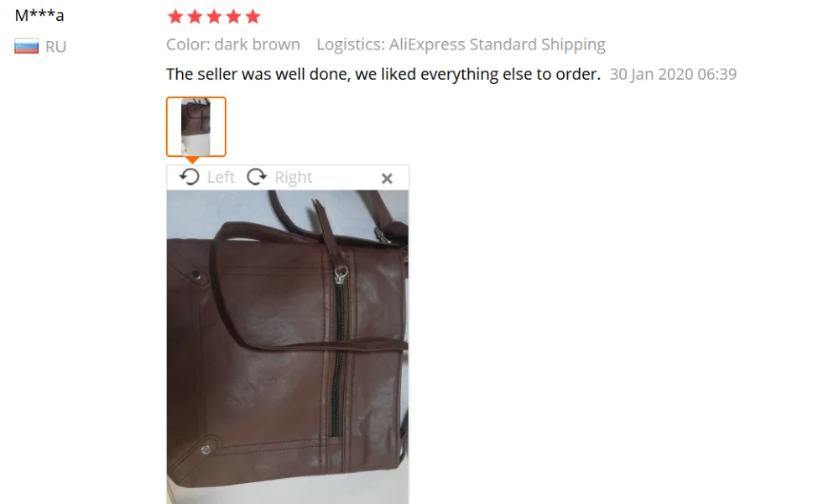Screen dimensions: 839x504
Task: Click the 'Color: dark brown' text
Action: coord(232,44)
